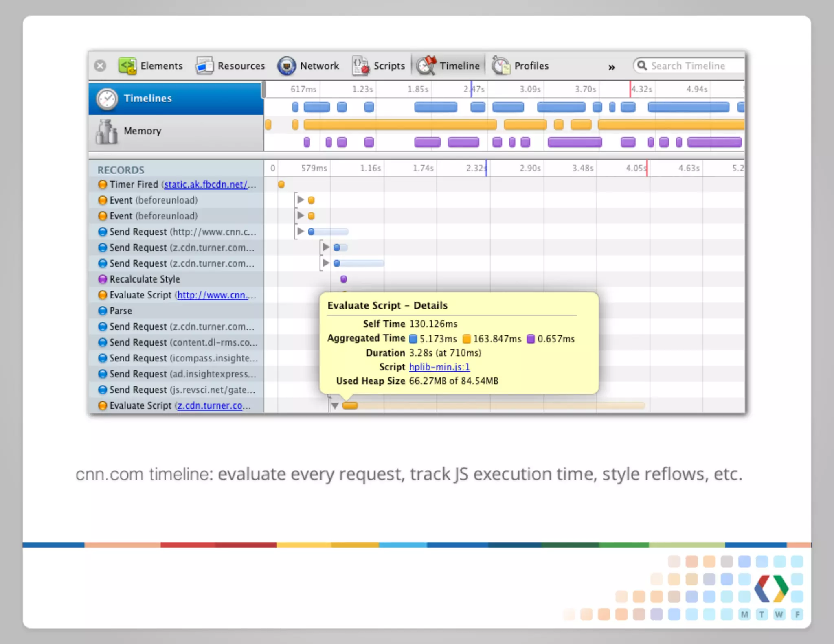Collapse the Evaluate Script z.cdn.turner record
This screenshot has width=834, height=644.
click(x=335, y=405)
